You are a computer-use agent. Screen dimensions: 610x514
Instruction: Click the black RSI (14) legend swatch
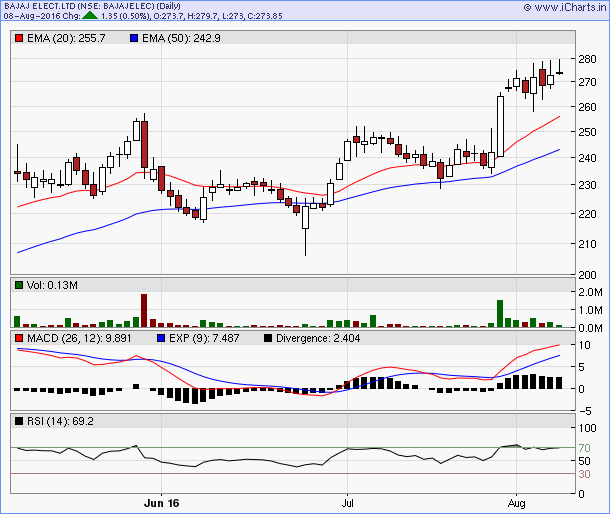(x=19, y=421)
